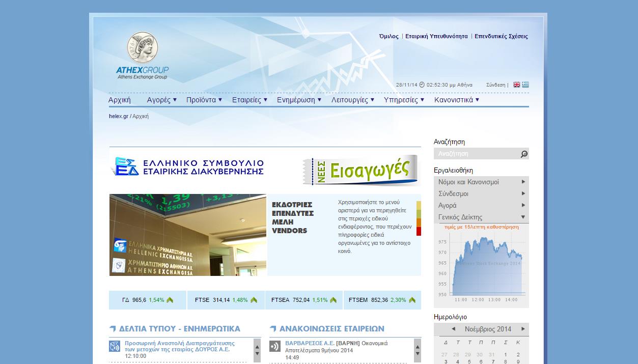Click the ΓΔ 965,6 index ticker
The height and width of the screenshot is (364, 638).
(x=148, y=300)
